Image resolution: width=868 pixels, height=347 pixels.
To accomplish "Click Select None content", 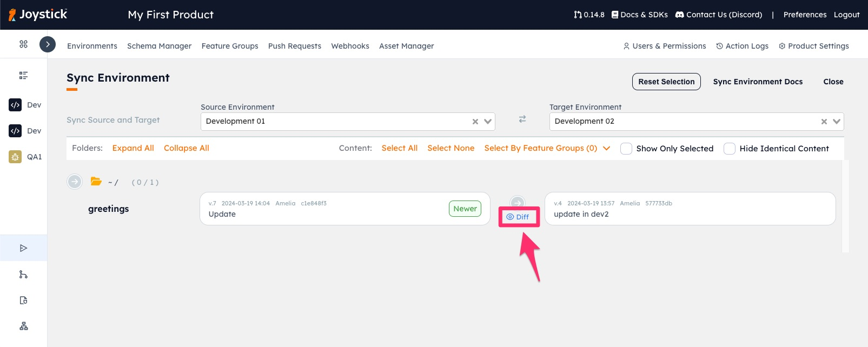I will point(450,148).
